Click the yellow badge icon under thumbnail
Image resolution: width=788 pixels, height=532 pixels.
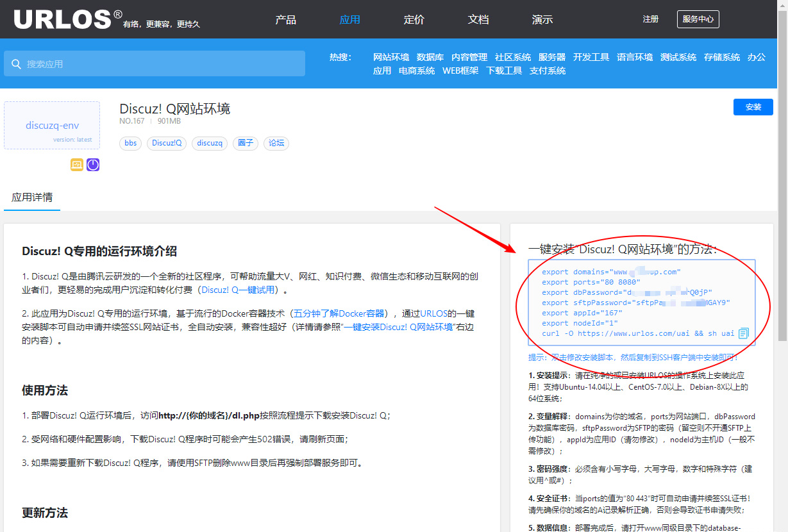click(77, 165)
